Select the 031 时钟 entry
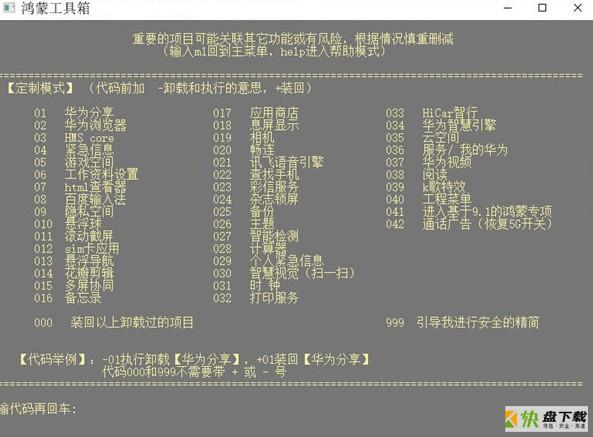This screenshot has height=437, width=593. pyautogui.click(x=247, y=286)
